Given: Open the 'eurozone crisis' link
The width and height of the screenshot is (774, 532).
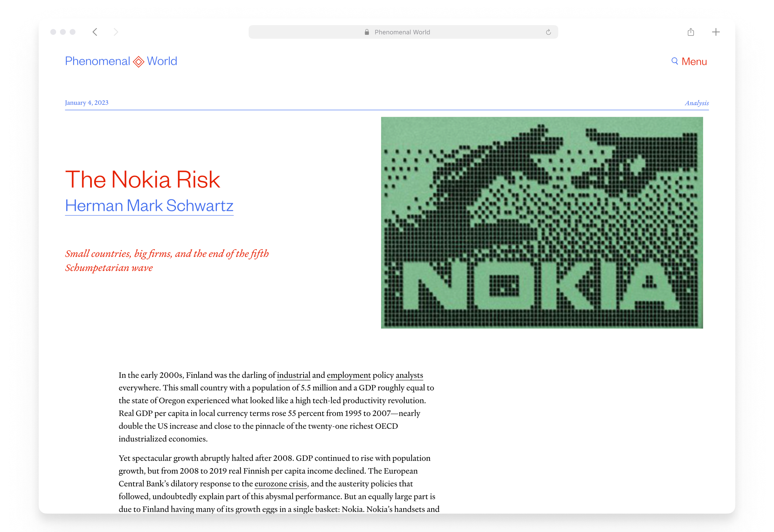Looking at the screenshot, I should pyautogui.click(x=280, y=484).
